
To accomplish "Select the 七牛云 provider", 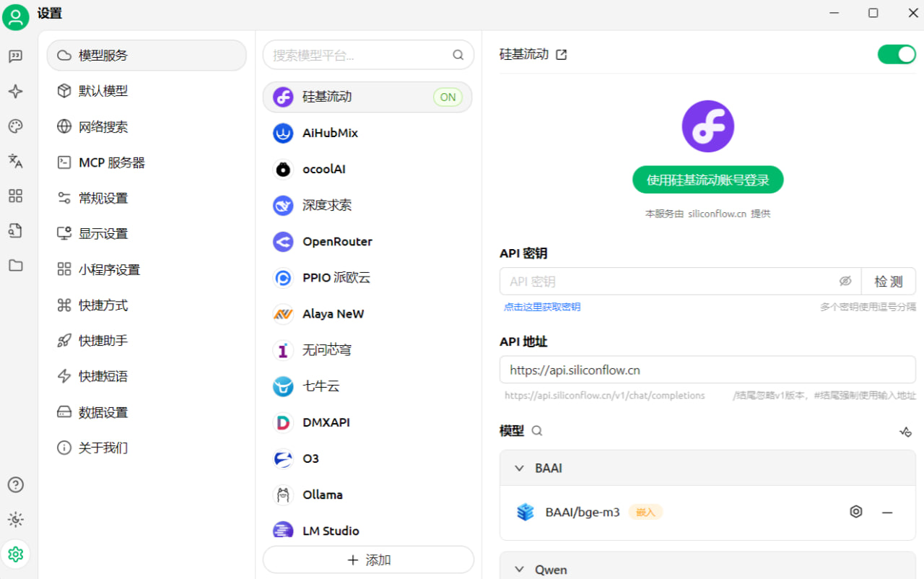I will (367, 386).
